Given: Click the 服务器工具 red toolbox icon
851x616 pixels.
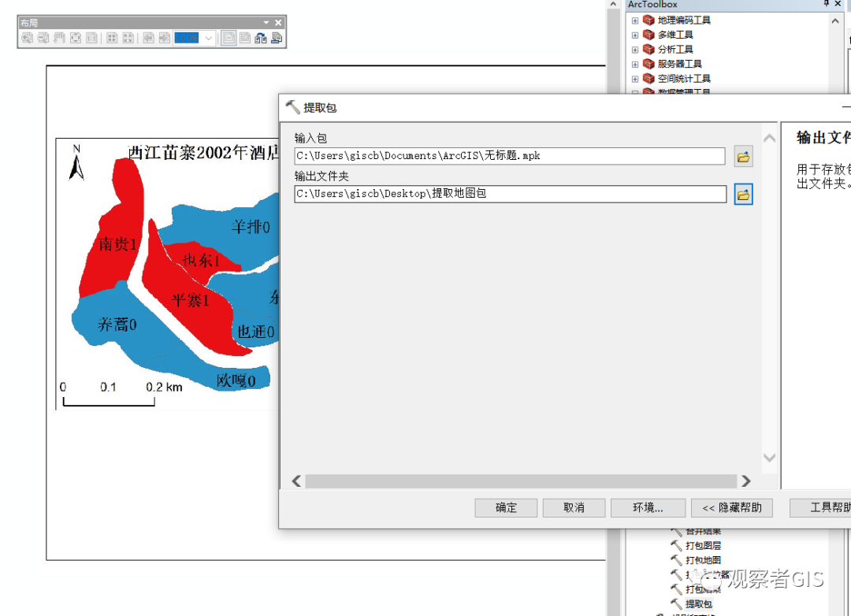Looking at the screenshot, I should click(648, 64).
